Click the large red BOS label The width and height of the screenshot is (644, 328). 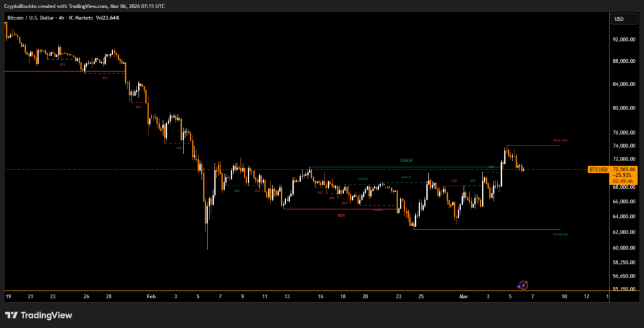click(341, 215)
